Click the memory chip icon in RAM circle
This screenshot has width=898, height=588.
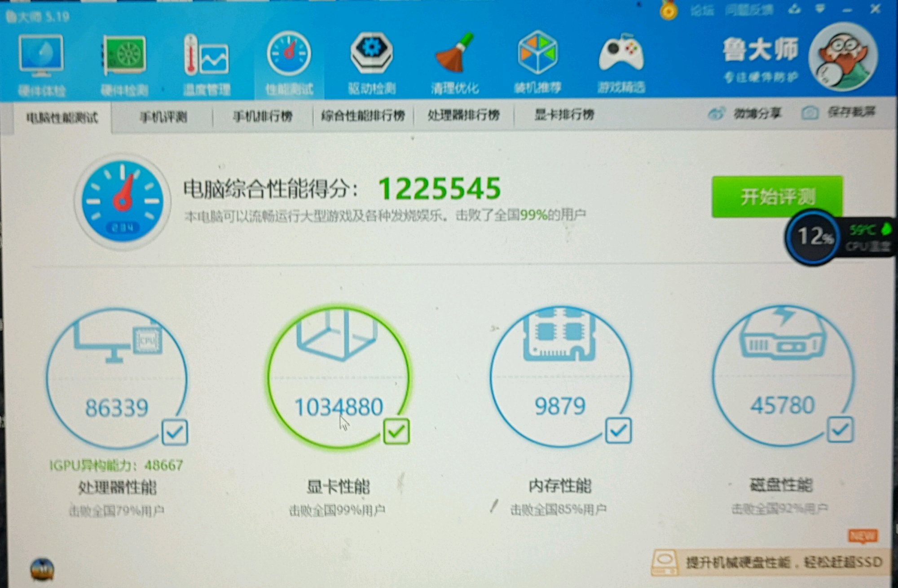tap(559, 334)
